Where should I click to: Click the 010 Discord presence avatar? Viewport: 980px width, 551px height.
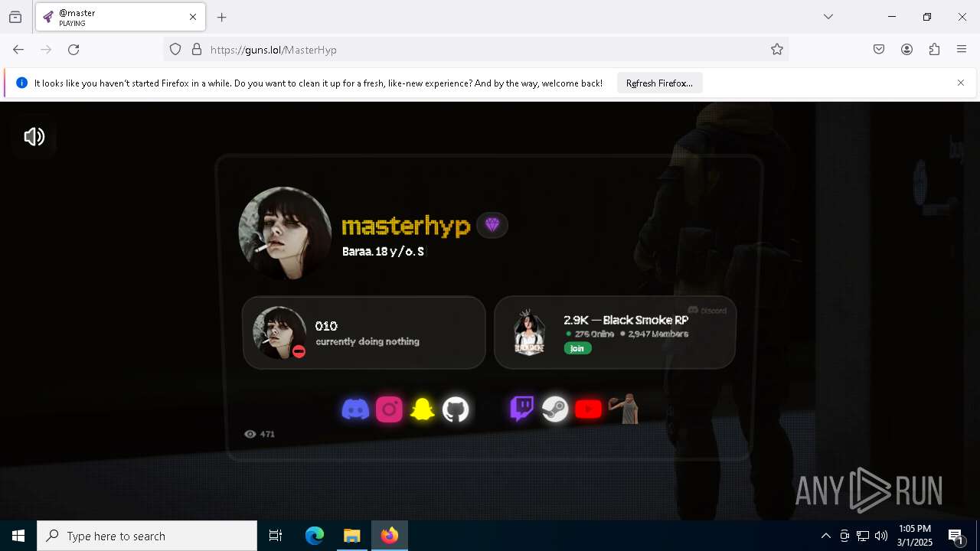click(279, 333)
